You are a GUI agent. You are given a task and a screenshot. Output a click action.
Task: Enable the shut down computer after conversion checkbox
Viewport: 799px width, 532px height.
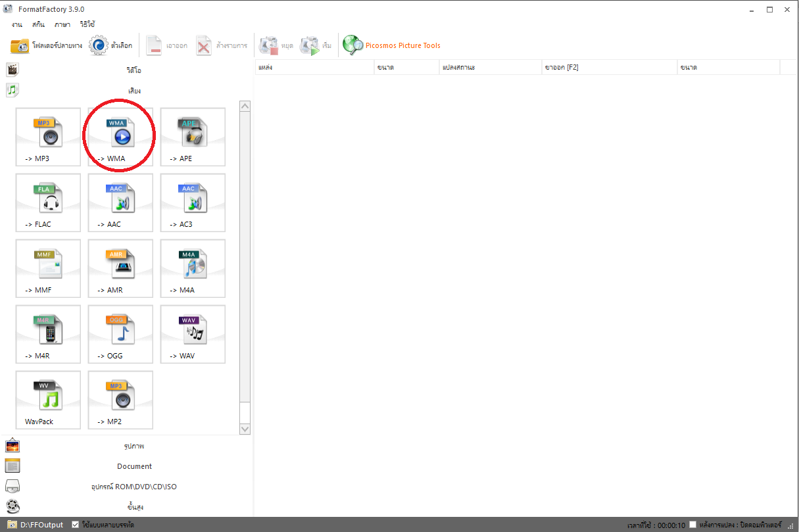click(692, 525)
